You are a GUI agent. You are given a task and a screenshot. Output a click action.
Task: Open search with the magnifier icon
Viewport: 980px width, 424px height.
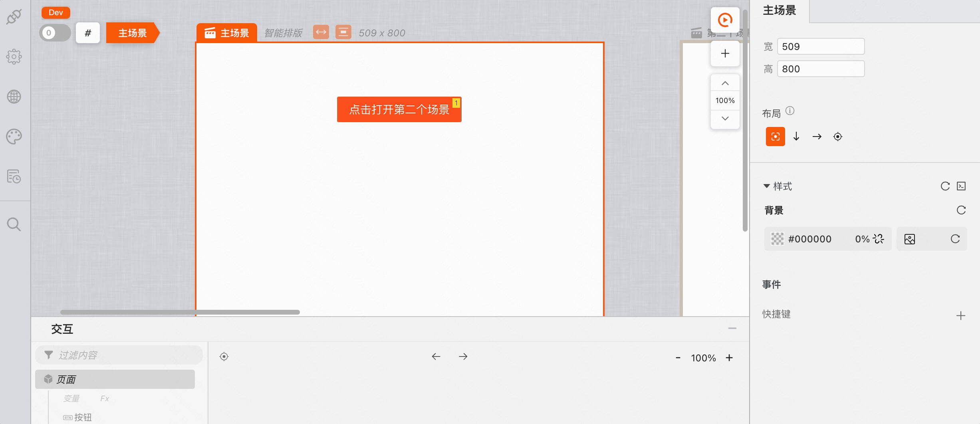pos(14,224)
